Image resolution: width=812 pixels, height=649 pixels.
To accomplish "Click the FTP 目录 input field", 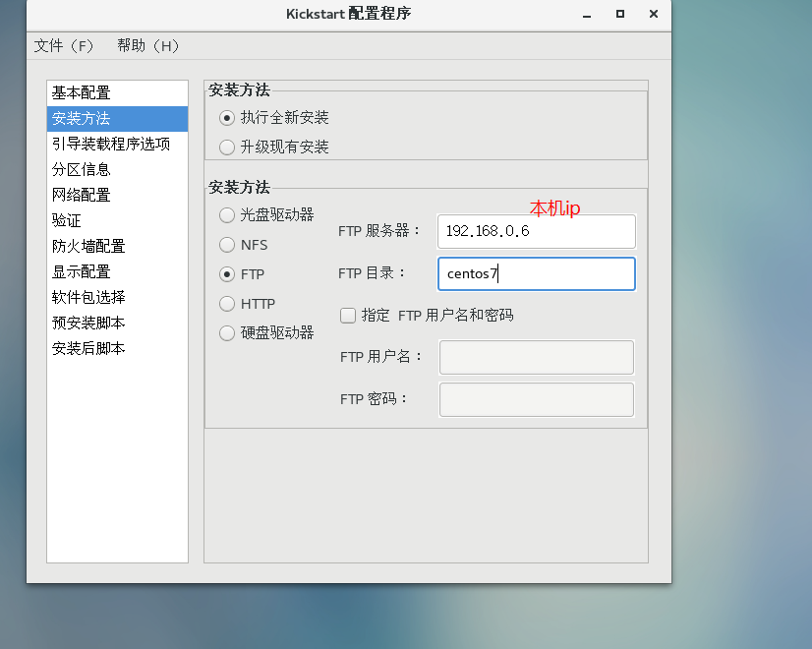I will click(537, 274).
